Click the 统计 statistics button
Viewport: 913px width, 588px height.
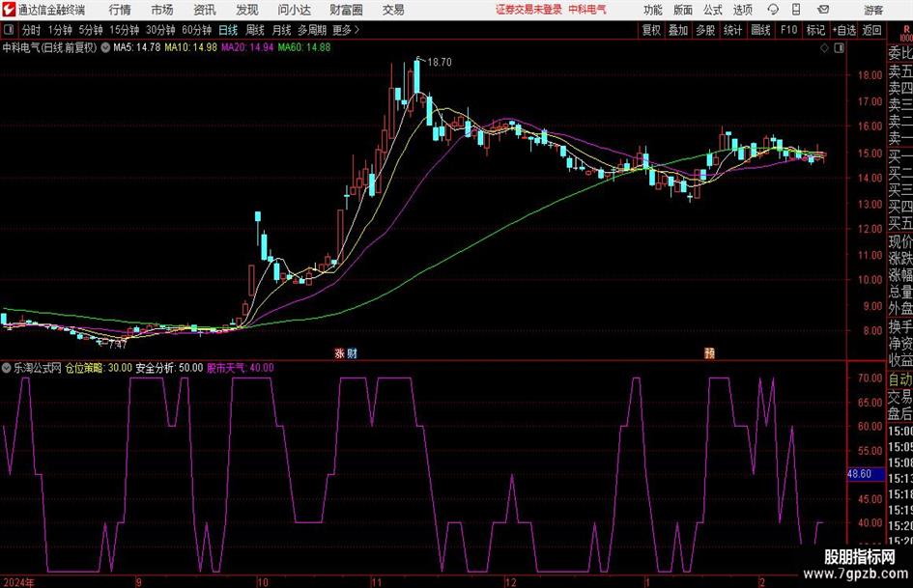tap(732, 30)
